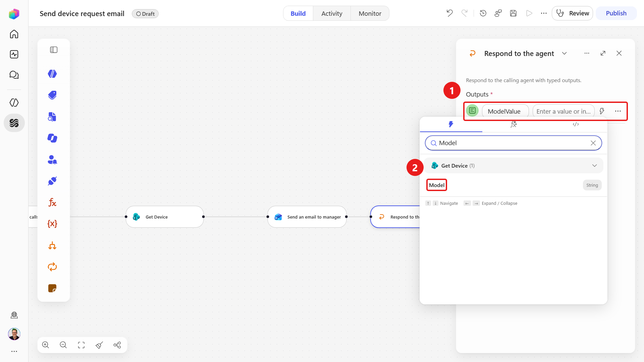644x362 pixels.
Task: Select the Model dynamic content item
Action: tap(437, 185)
